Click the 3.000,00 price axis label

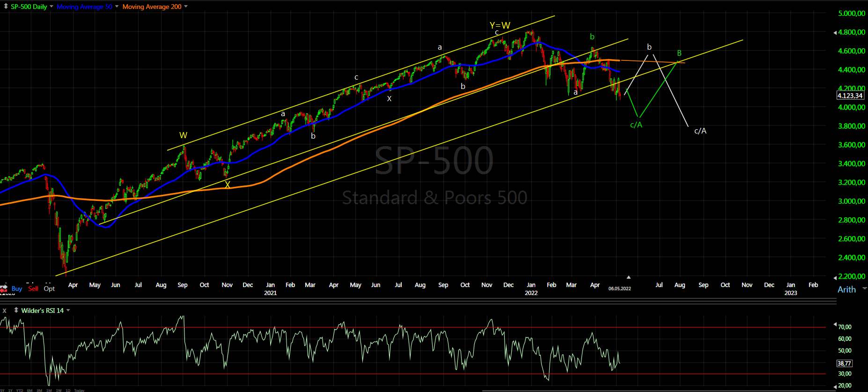pyautogui.click(x=852, y=201)
